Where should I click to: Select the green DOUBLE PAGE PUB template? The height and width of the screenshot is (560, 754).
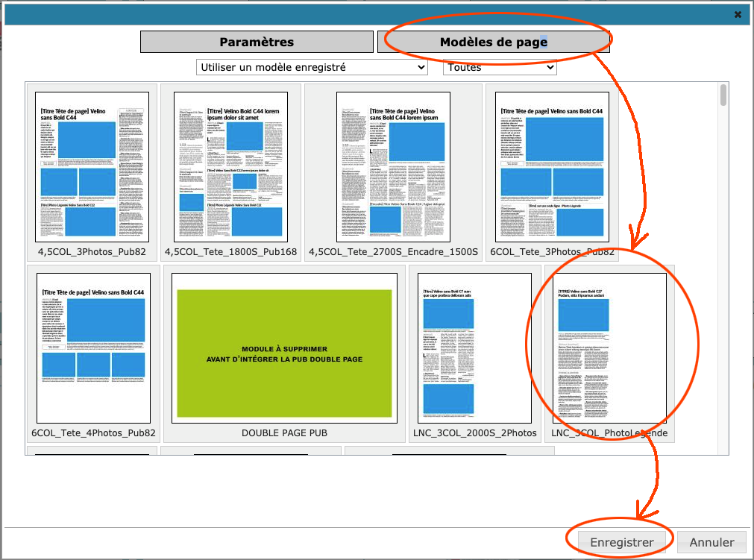(x=284, y=347)
